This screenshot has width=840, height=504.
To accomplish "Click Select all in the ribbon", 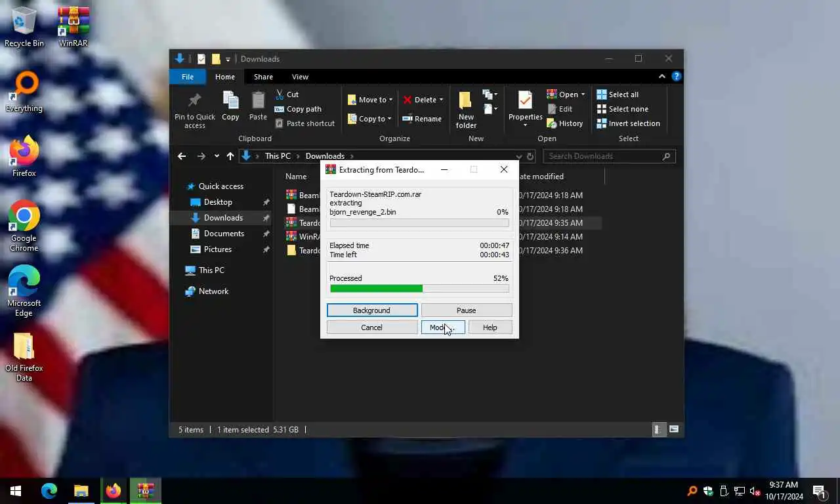I will point(618,94).
